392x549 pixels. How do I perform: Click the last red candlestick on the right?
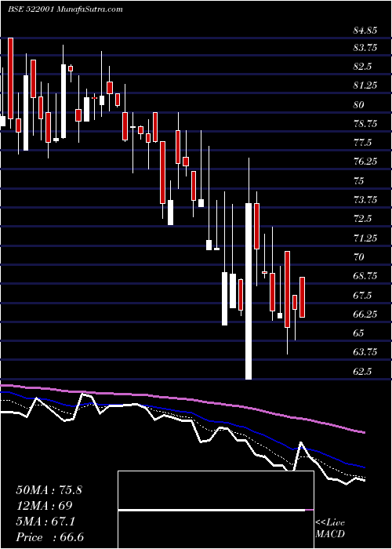[x=303, y=297]
